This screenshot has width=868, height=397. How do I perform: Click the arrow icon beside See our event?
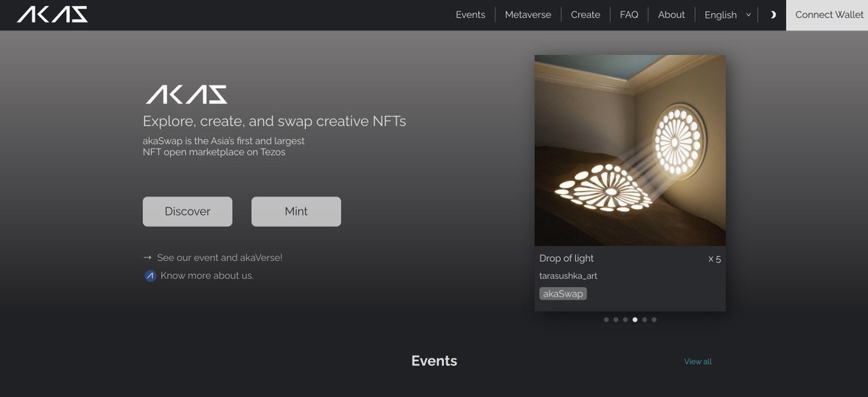click(x=148, y=257)
